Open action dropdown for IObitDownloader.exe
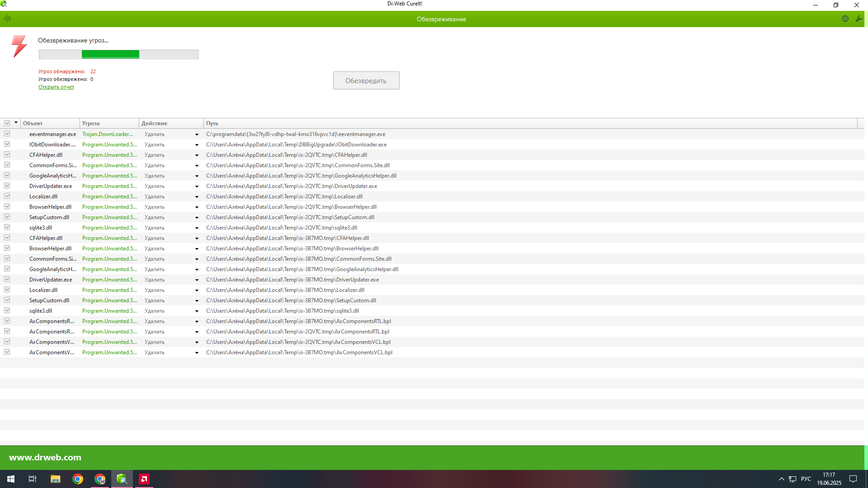 tap(197, 145)
